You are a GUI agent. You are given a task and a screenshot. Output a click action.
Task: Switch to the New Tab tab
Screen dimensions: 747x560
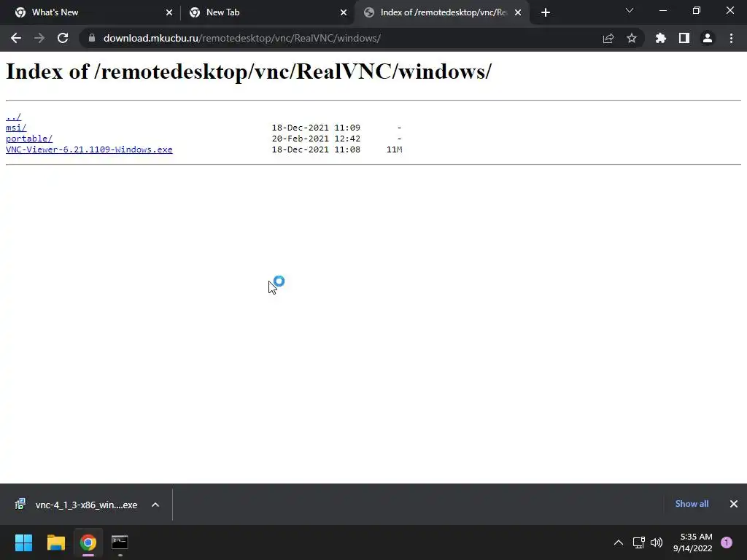[x=268, y=12]
